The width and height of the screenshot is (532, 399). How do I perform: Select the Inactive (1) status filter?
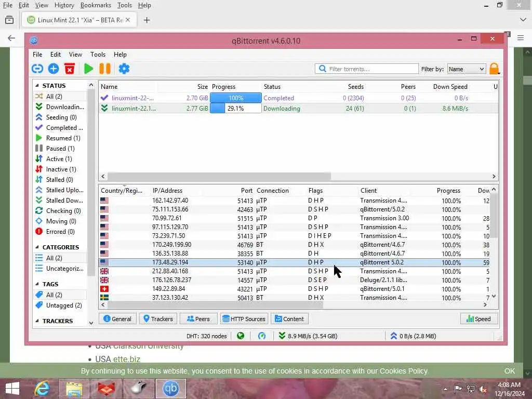pos(60,169)
